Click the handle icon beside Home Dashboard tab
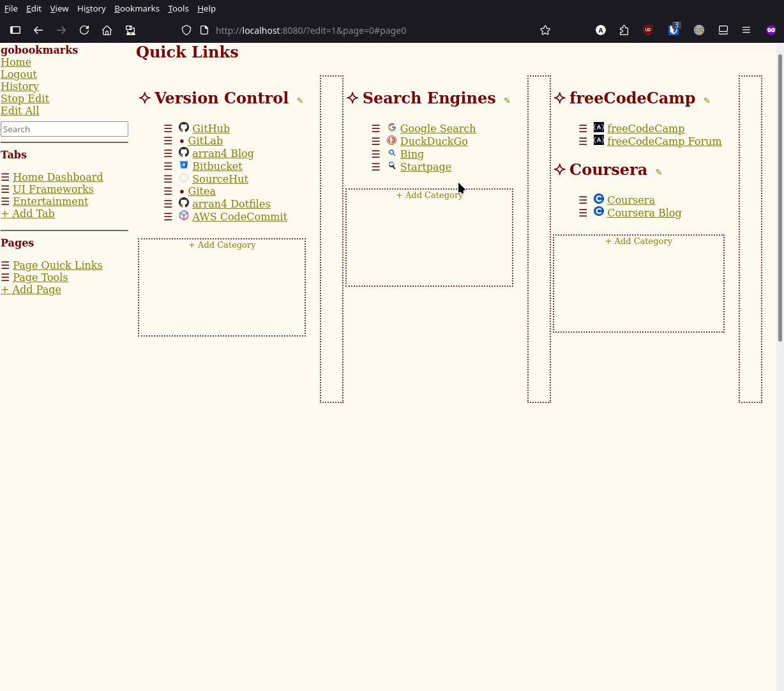This screenshot has width=784, height=691. pos(5,177)
